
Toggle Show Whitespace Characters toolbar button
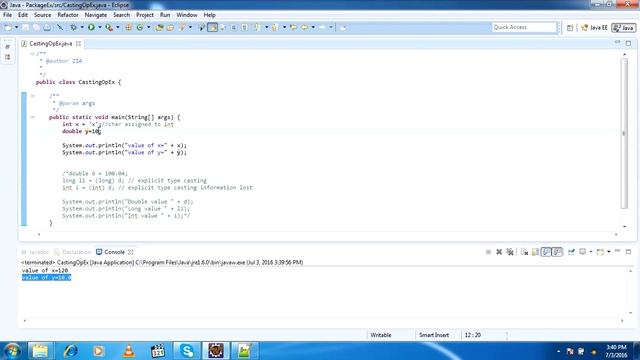(244, 27)
